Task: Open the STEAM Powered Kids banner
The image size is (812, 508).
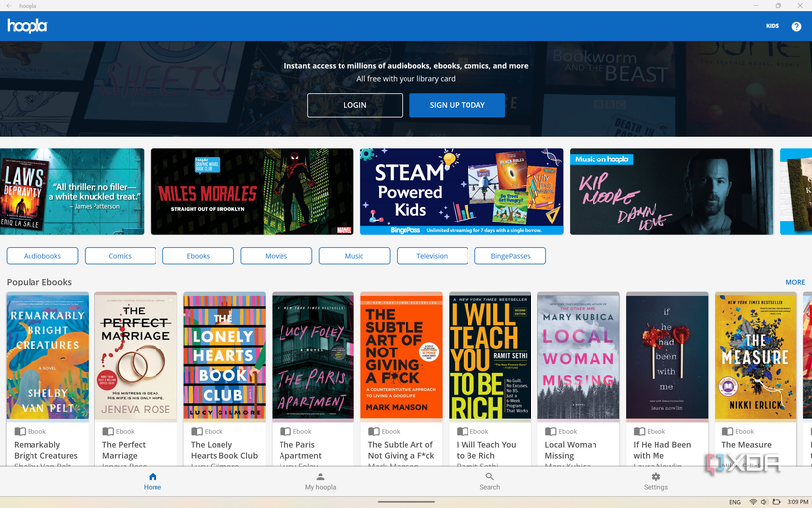Action: click(x=462, y=192)
